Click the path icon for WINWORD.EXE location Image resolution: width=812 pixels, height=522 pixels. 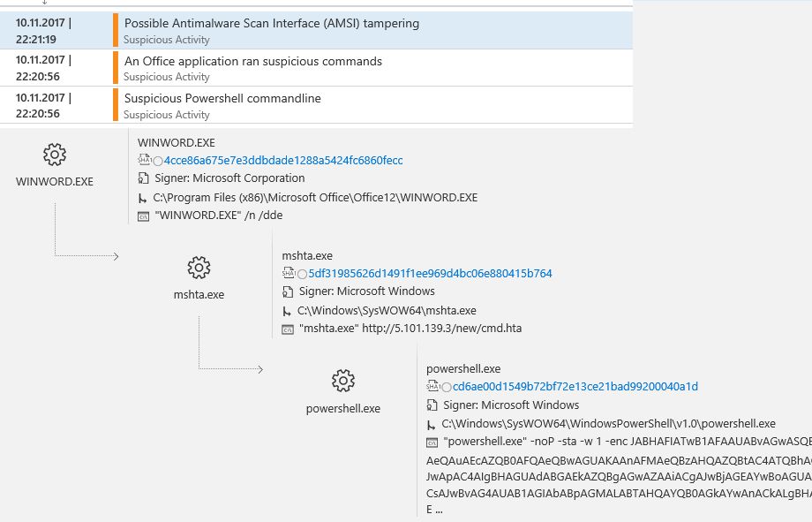pos(142,198)
